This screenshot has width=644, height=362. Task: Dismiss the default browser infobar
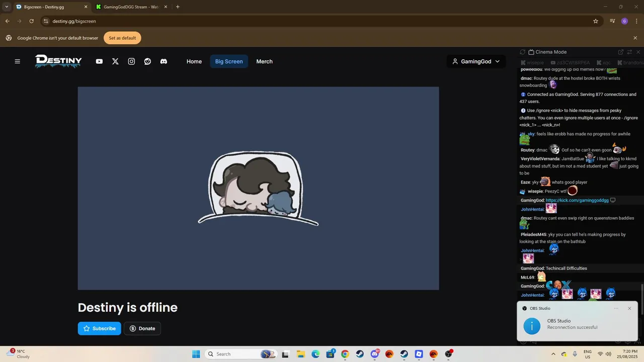[635, 38]
